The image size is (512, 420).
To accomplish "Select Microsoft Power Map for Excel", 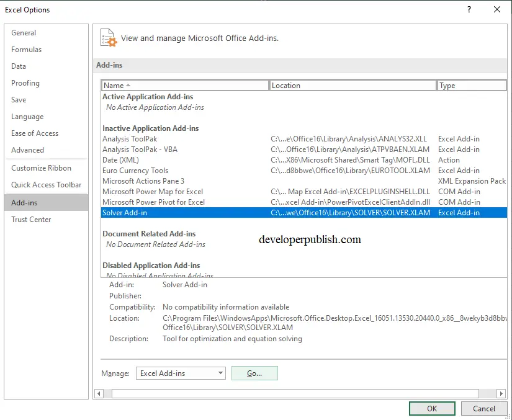I will tap(304, 192).
